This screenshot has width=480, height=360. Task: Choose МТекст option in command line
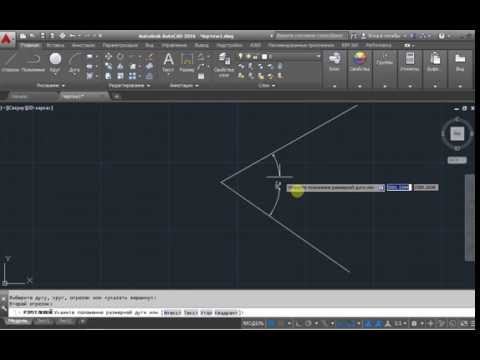(x=172, y=313)
